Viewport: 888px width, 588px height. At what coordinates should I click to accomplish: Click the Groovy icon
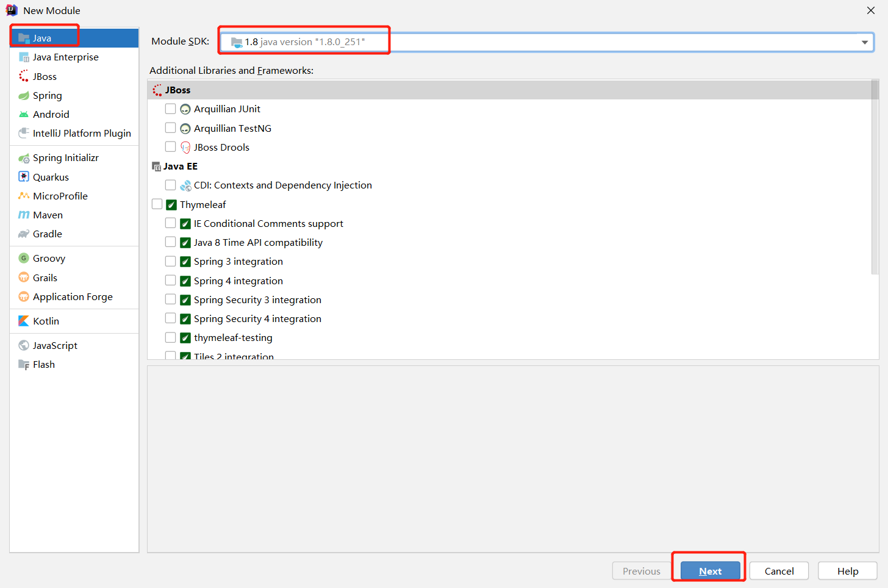[24, 259]
